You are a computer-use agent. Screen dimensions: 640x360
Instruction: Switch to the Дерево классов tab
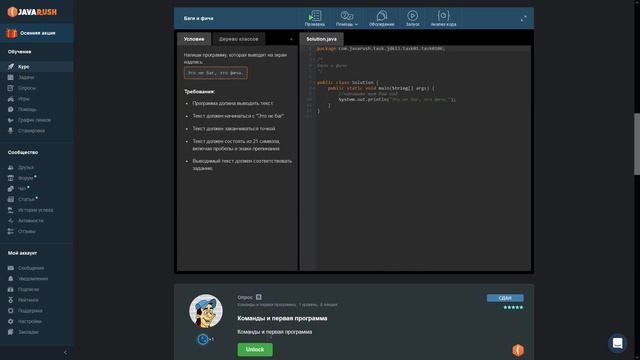tap(239, 39)
